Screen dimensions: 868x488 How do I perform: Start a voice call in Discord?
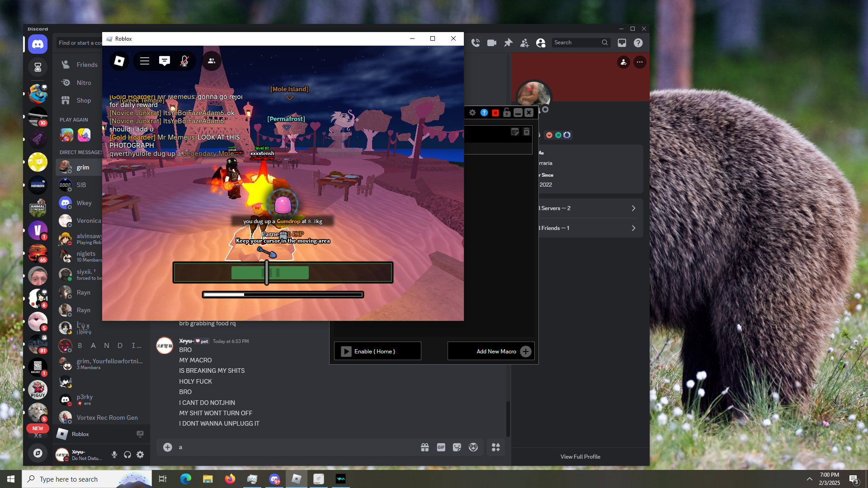click(475, 42)
